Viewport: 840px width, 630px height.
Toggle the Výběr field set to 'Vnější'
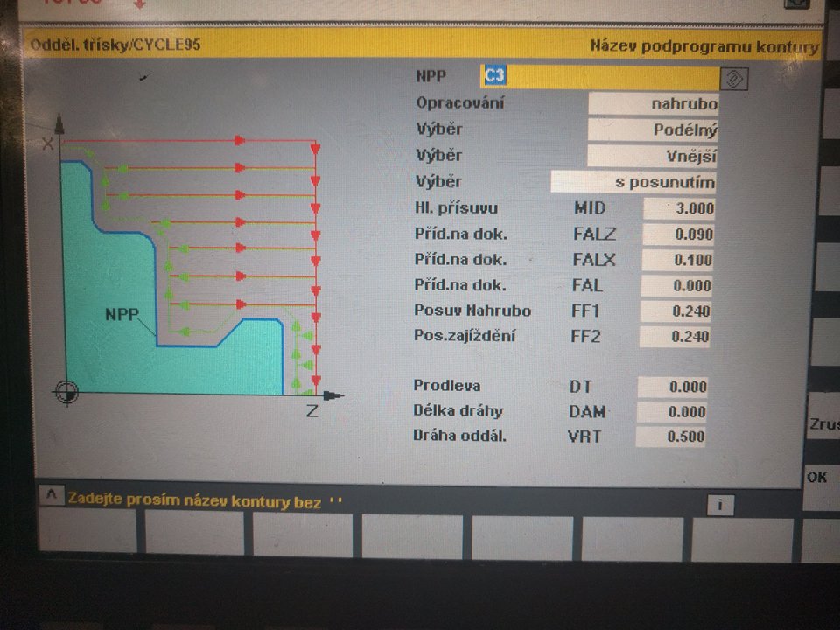(x=653, y=156)
